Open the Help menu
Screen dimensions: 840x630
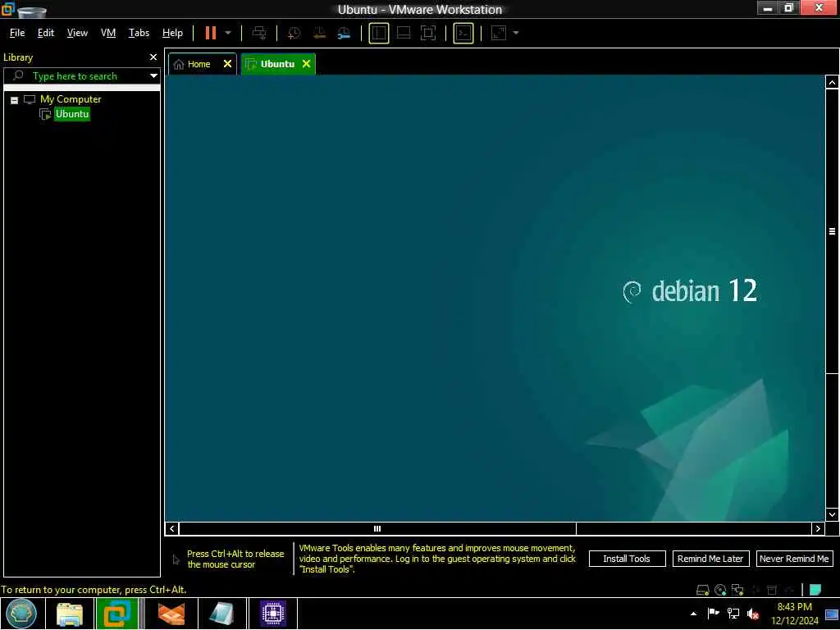(x=172, y=33)
